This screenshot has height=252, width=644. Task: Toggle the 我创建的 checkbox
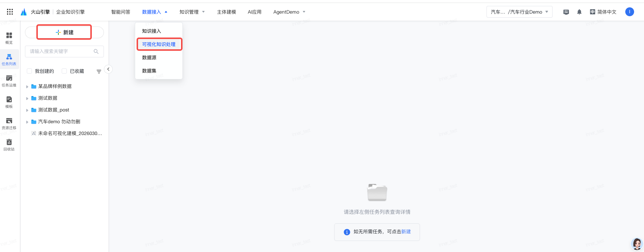tap(29, 71)
